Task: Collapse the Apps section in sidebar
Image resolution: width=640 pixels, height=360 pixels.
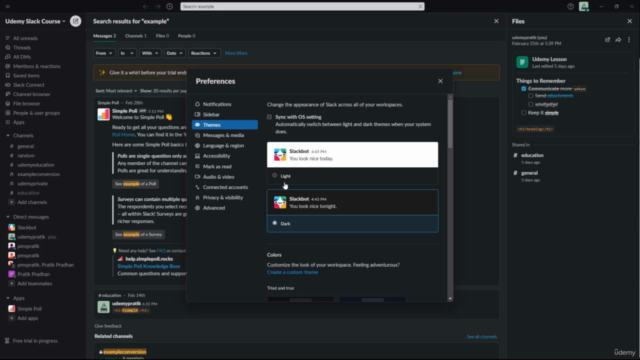Action: point(8,298)
